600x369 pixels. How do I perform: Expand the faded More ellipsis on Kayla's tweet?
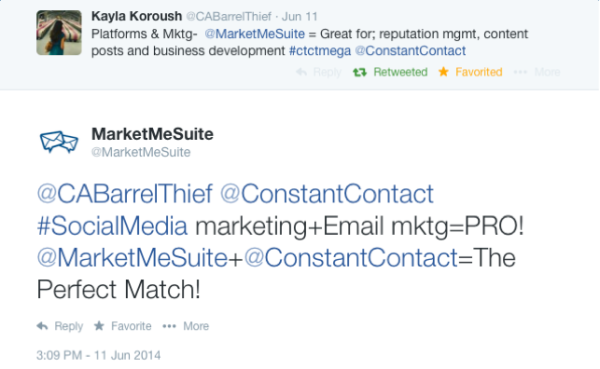point(520,72)
